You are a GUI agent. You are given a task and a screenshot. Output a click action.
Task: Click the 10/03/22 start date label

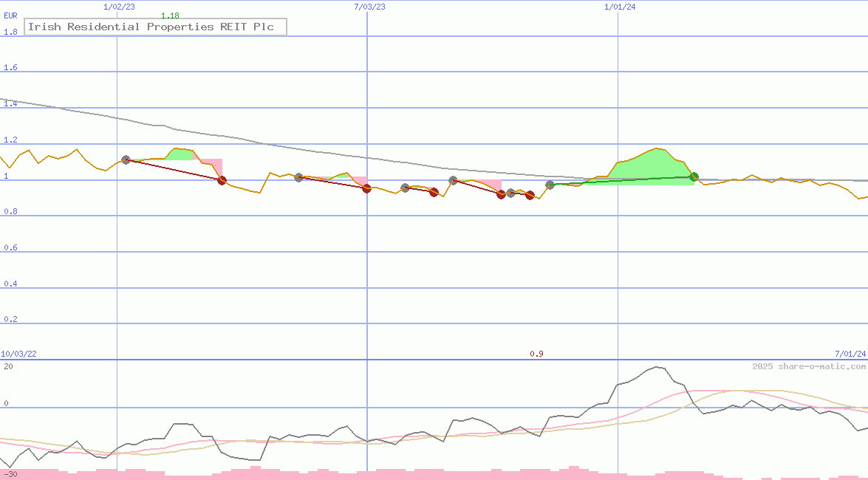point(20,354)
